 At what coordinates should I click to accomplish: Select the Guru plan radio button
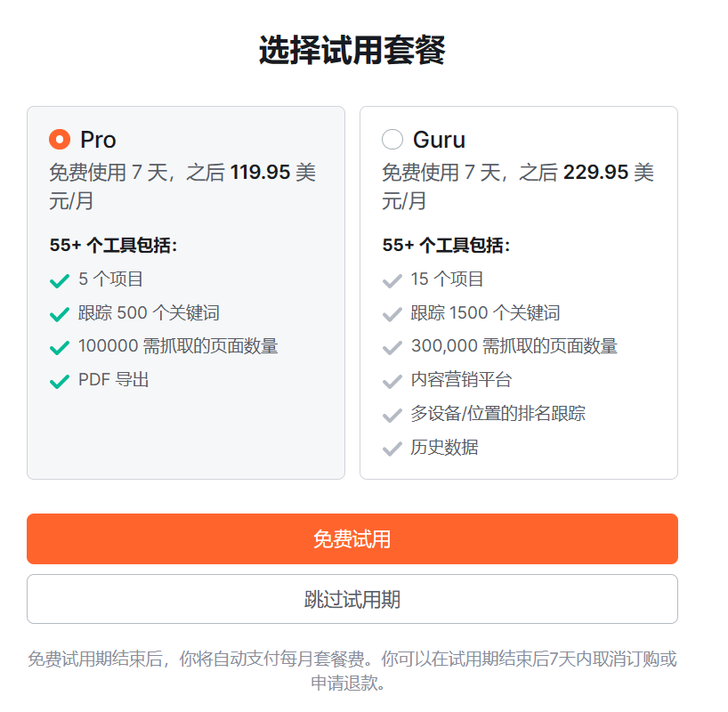[x=392, y=140]
